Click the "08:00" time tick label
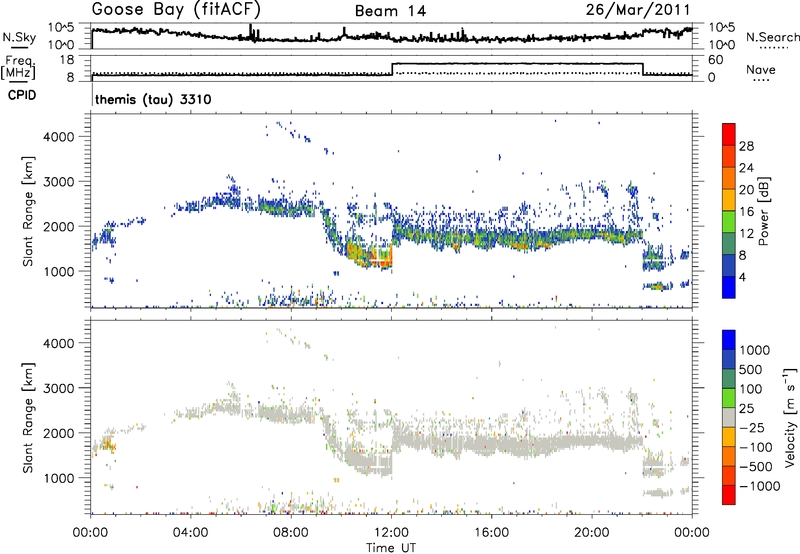Image resolution: width=800 pixels, height=554 pixels. pos(291,533)
